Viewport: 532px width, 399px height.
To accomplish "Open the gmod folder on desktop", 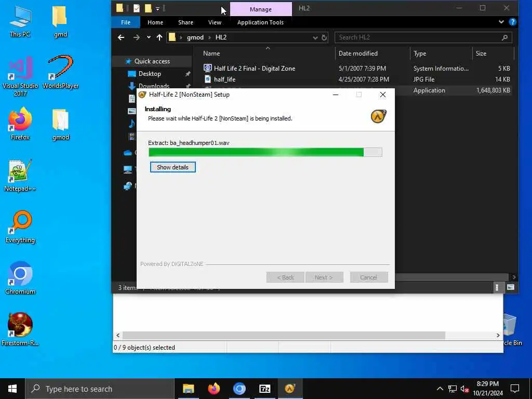I will click(x=60, y=124).
